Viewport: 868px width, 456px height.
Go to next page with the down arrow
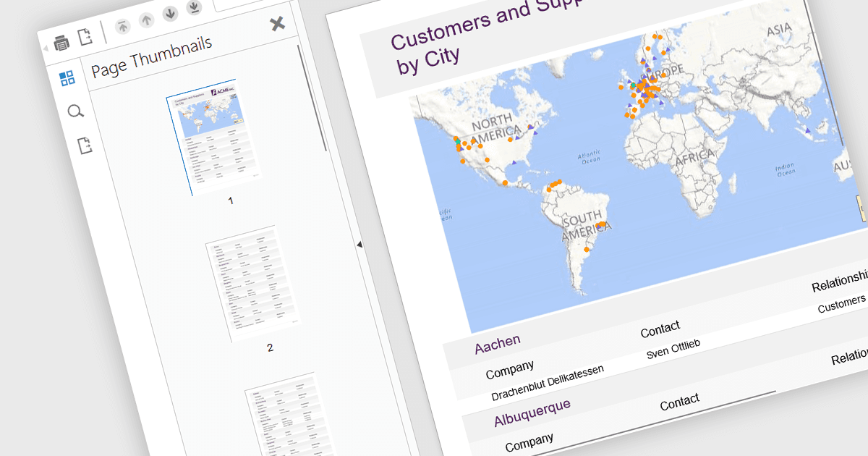(170, 13)
